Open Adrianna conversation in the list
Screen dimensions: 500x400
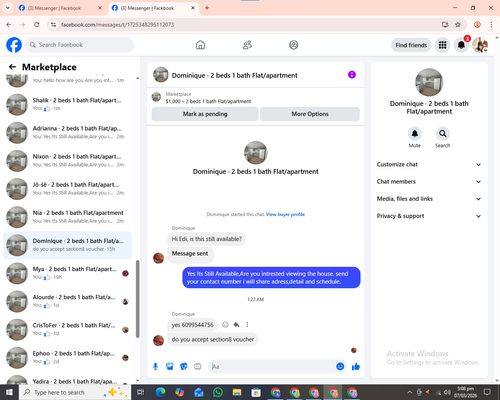pyautogui.click(x=68, y=132)
